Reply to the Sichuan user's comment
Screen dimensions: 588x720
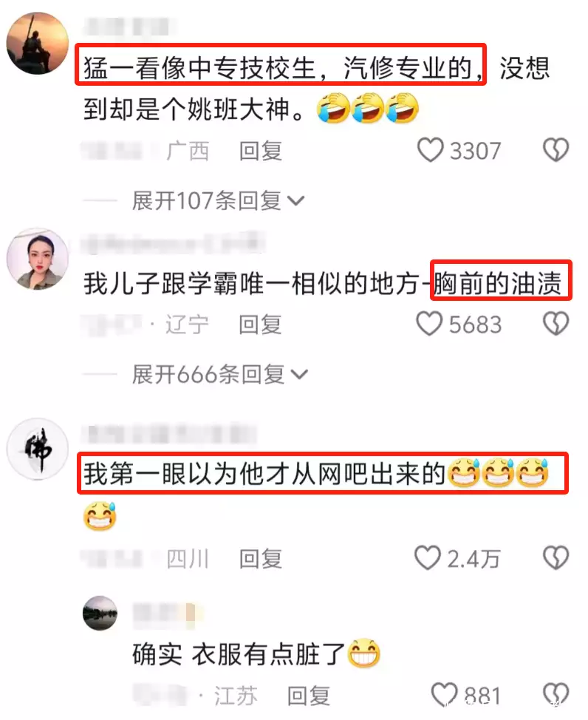click(260, 559)
